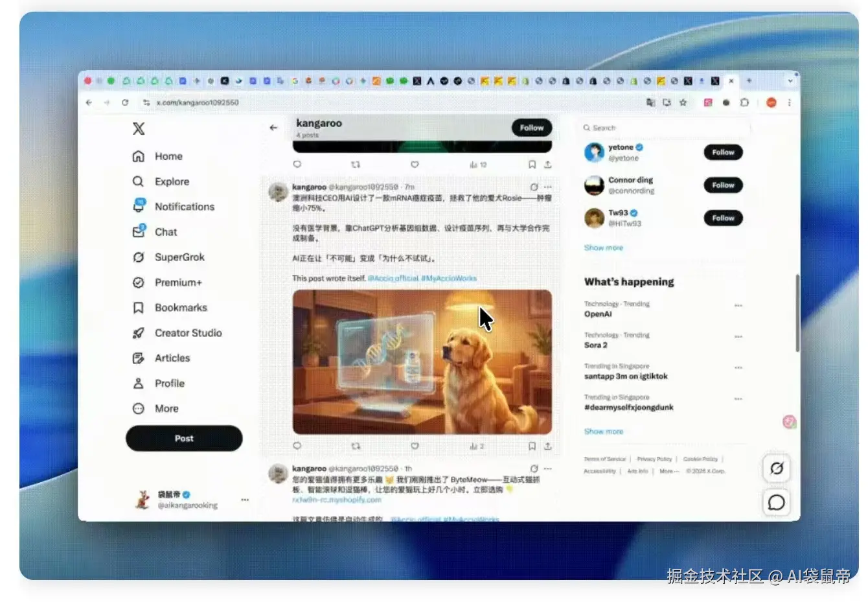Open more options for santapp 3m trend
868x602 pixels.
tap(738, 367)
